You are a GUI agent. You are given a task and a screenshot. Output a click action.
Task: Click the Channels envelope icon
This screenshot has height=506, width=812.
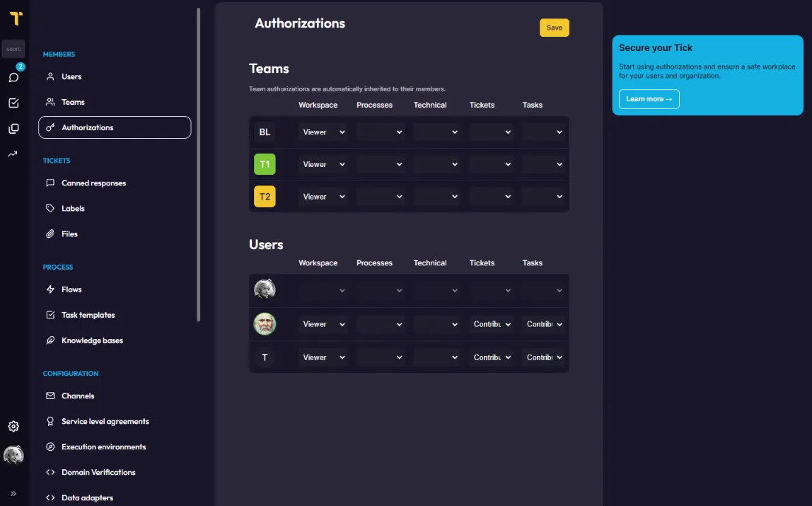50,396
